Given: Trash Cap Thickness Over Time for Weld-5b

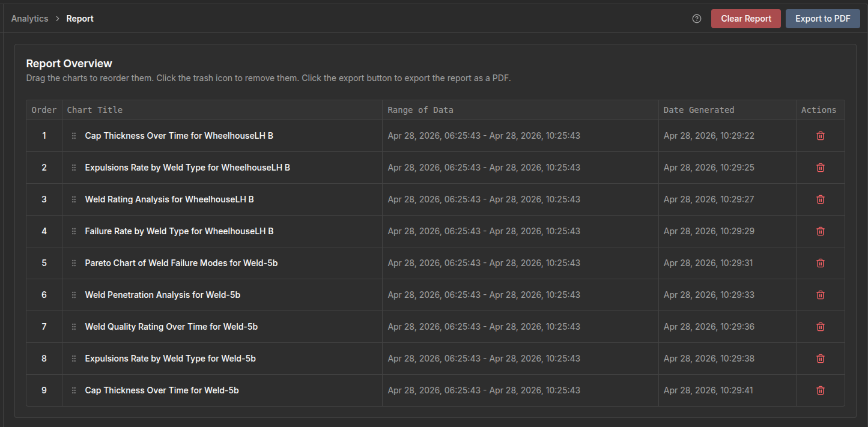Looking at the screenshot, I should [x=821, y=390].
